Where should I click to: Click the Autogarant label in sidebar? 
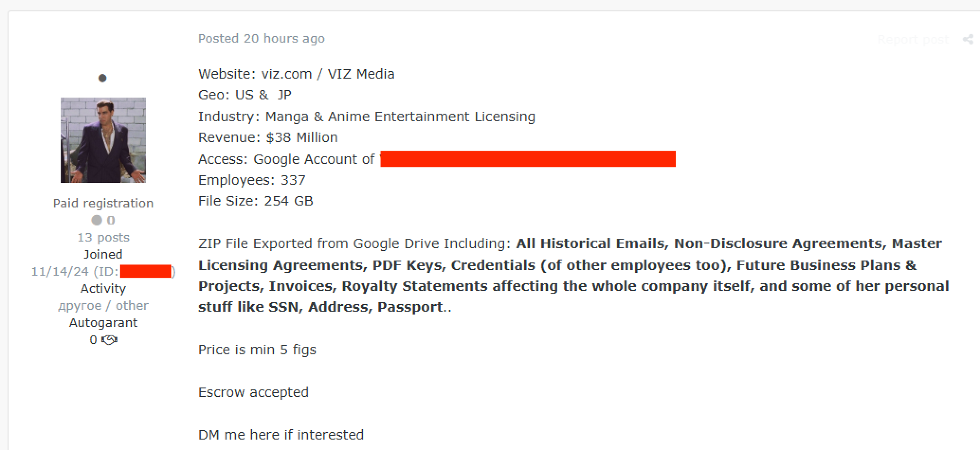[103, 323]
